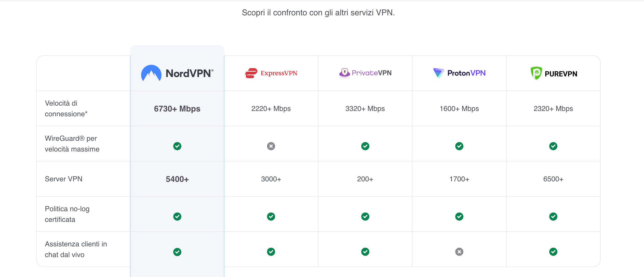Click the 'Scopri il confronto' heading text
644x277 pixels.
point(318,12)
